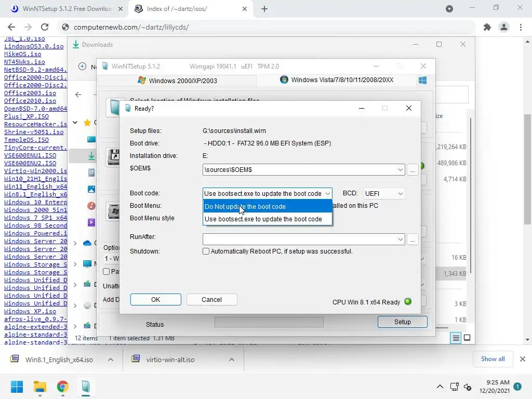Expand the RunAfter dropdown
Screen dimensions: 532x399
pyautogui.click(x=401, y=239)
